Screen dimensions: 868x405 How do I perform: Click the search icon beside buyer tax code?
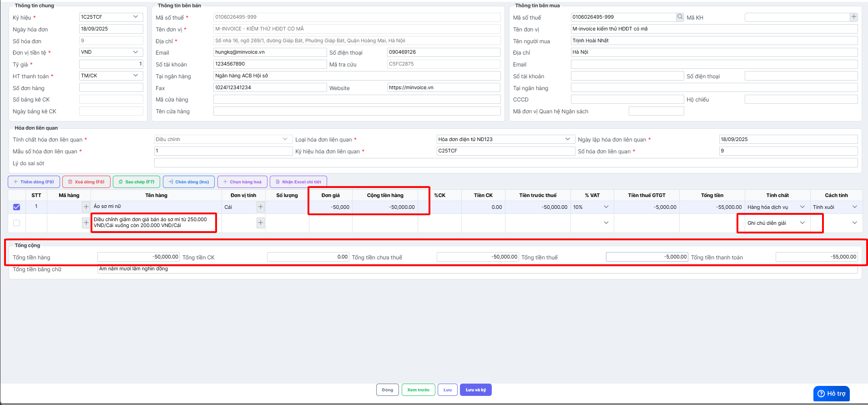pyautogui.click(x=680, y=17)
